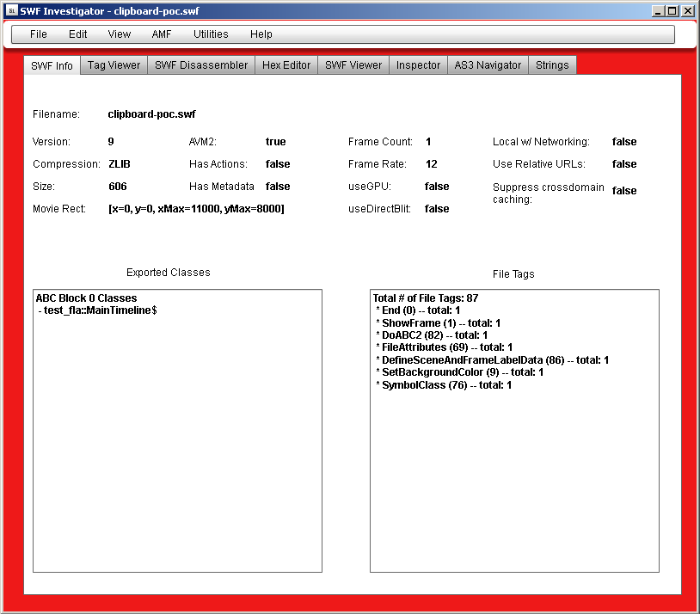
Task: Minimize the SWF Investigator window
Action: tap(658, 11)
